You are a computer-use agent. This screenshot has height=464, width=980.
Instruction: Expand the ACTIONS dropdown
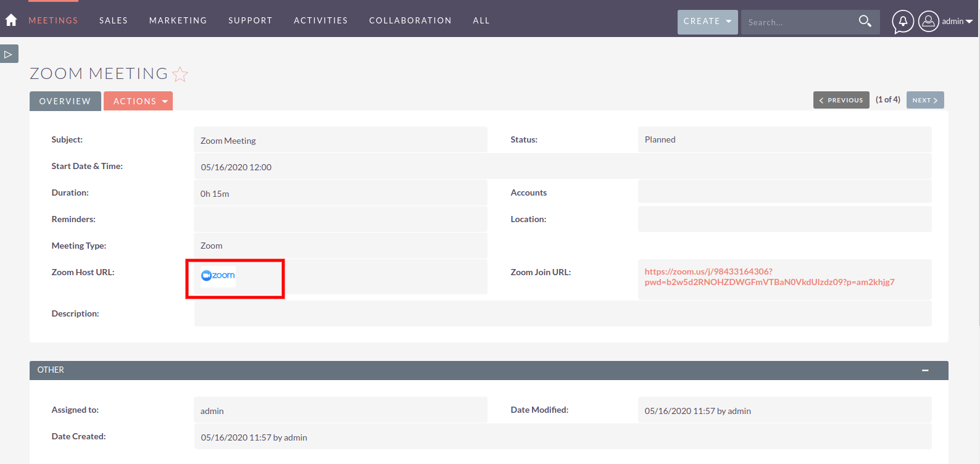tap(138, 101)
